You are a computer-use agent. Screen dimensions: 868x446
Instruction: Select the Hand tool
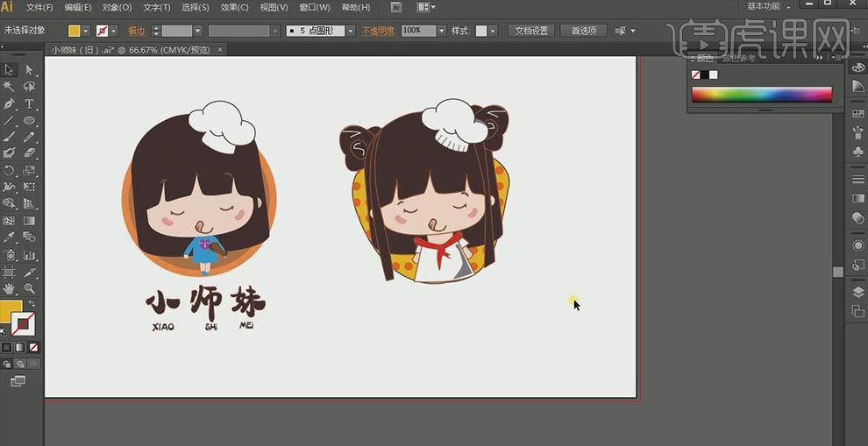(x=9, y=288)
